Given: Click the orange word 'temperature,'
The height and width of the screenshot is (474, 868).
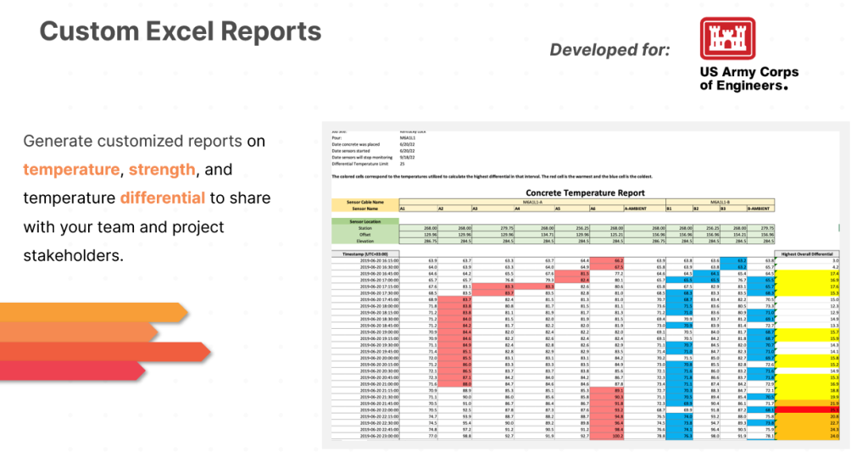Looking at the screenshot, I should (x=73, y=170).
